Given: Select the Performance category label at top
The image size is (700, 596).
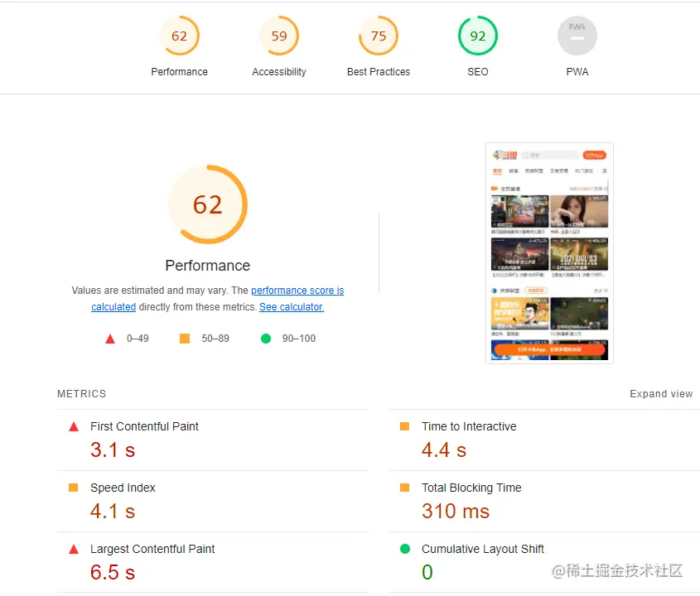Looking at the screenshot, I should pos(180,72).
